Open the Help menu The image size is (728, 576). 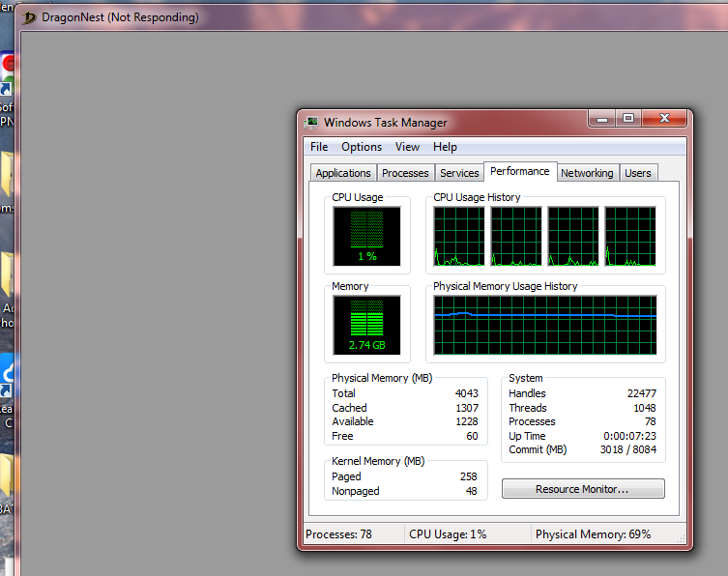pos(445,147)
